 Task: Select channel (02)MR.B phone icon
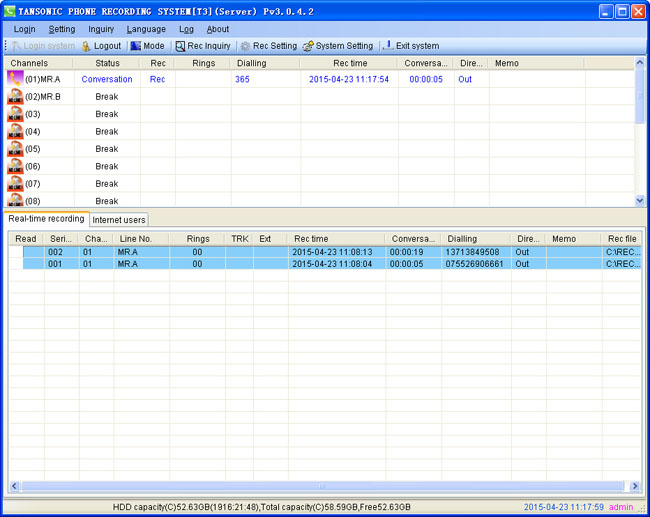15,97
